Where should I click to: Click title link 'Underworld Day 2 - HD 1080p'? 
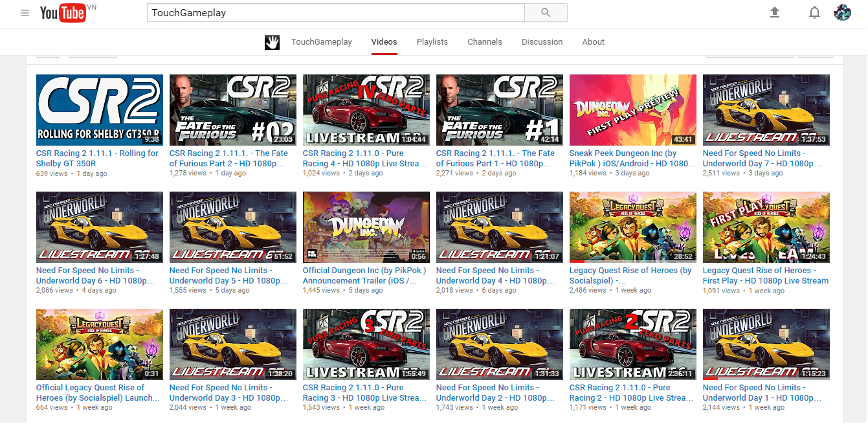click(x=496, y=393)
